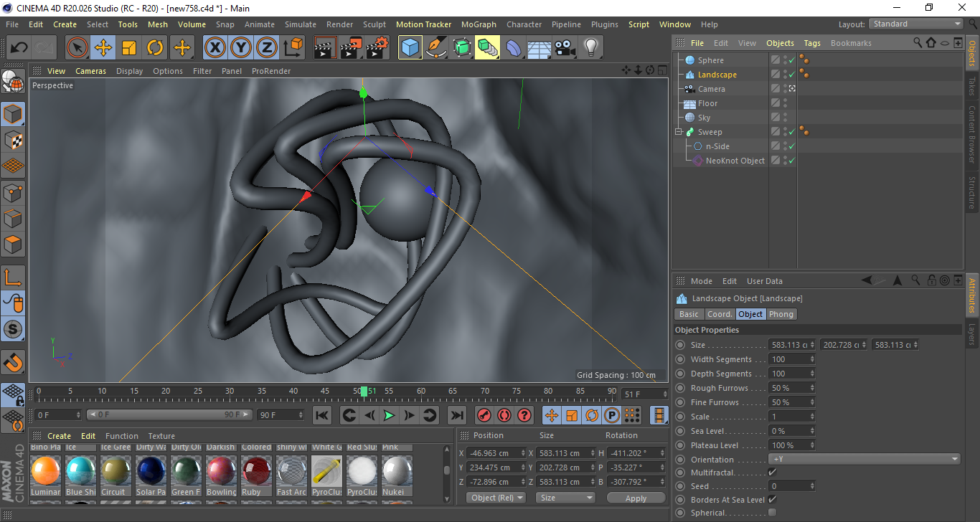The image size is (980, 522).
Task: Open the Object (Rel) coordinate dropdown
Action: point(496,498)
